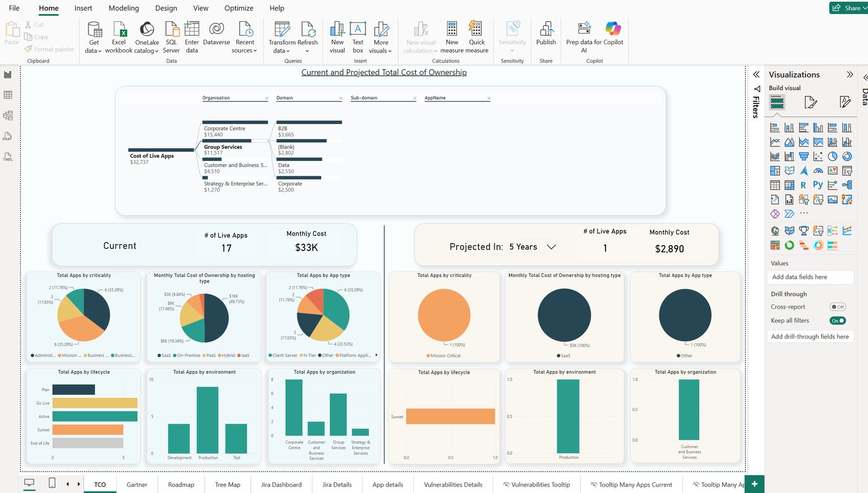Open the Format visual tab icon
This screenshot has height=493, width=868.
[x=810, y=102]
